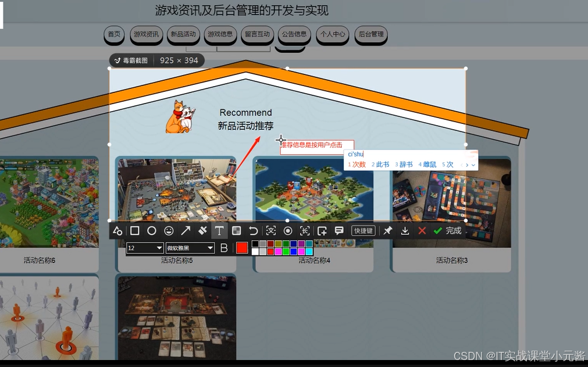Viewport: 588px width, 367px height.
Task: Pick the dark red swatch
Action: click(x=270, y=244)
